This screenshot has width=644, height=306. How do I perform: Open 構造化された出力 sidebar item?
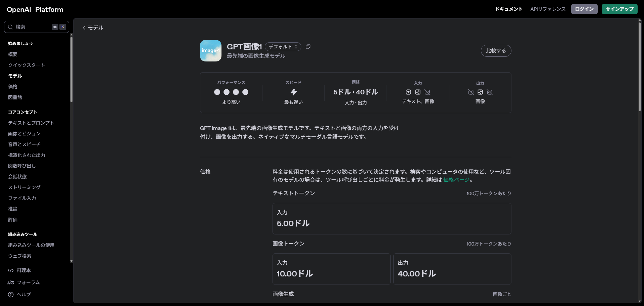click(x=27, y=155)
